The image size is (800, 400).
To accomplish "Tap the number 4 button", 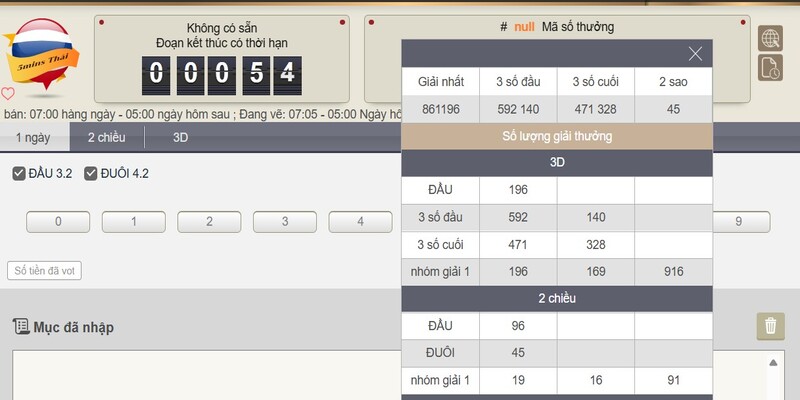I will 360,222.
